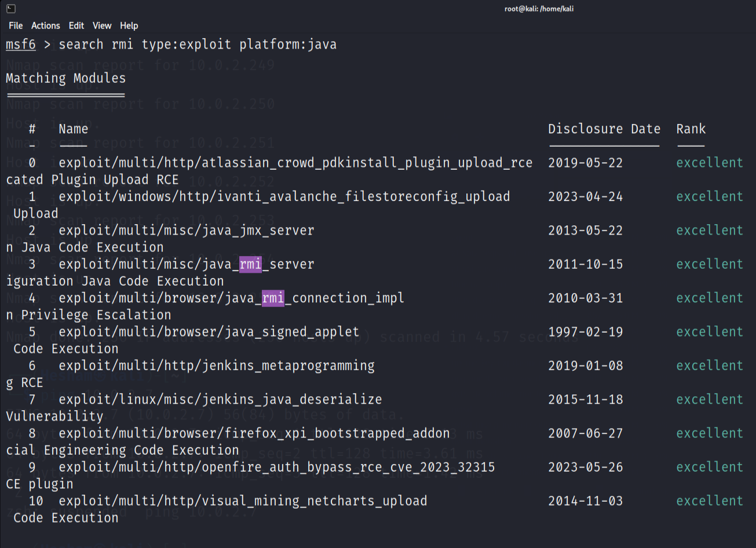
Task: Click the window title 'root@kali: /home/kali'
Action: point(539,9)
